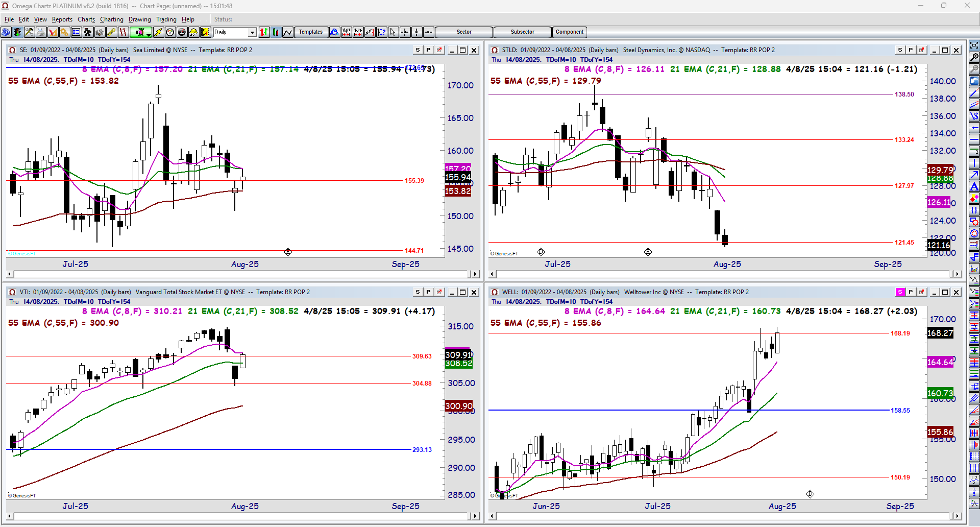
Task: Click the 293.13 price level label on VTI
Action: (x=422, y=450)
